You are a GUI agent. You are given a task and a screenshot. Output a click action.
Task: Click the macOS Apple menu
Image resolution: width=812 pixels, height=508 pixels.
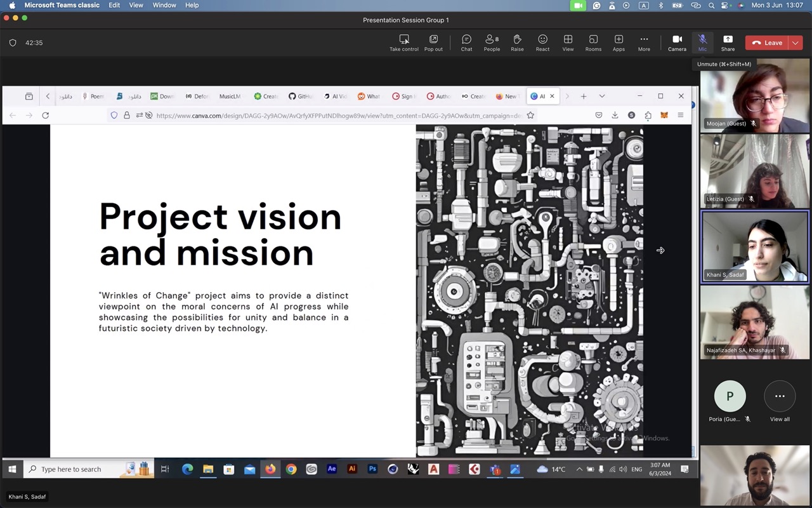pos(12,5)
